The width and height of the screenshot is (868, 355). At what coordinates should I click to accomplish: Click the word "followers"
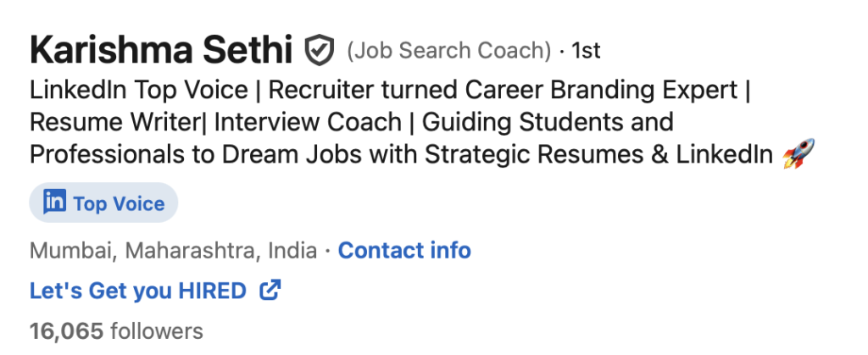pos(157,330)
